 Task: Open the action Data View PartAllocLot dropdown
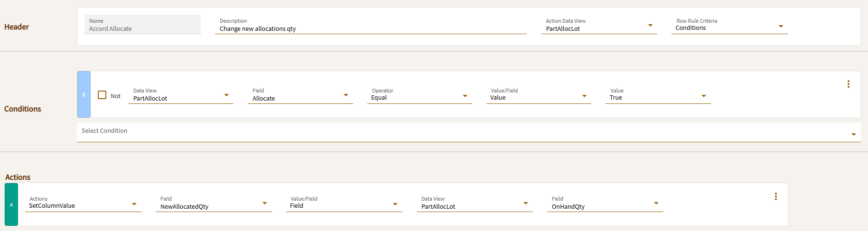click(525, 203)
